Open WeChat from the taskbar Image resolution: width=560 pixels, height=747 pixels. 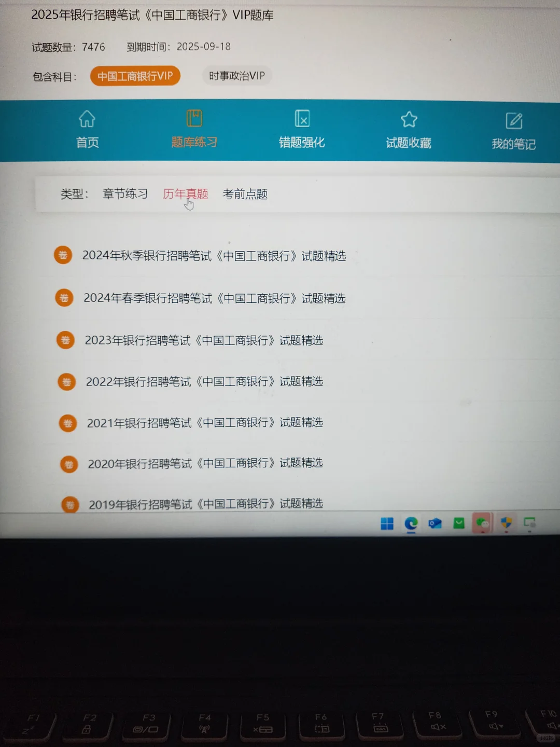pos(483,523)
